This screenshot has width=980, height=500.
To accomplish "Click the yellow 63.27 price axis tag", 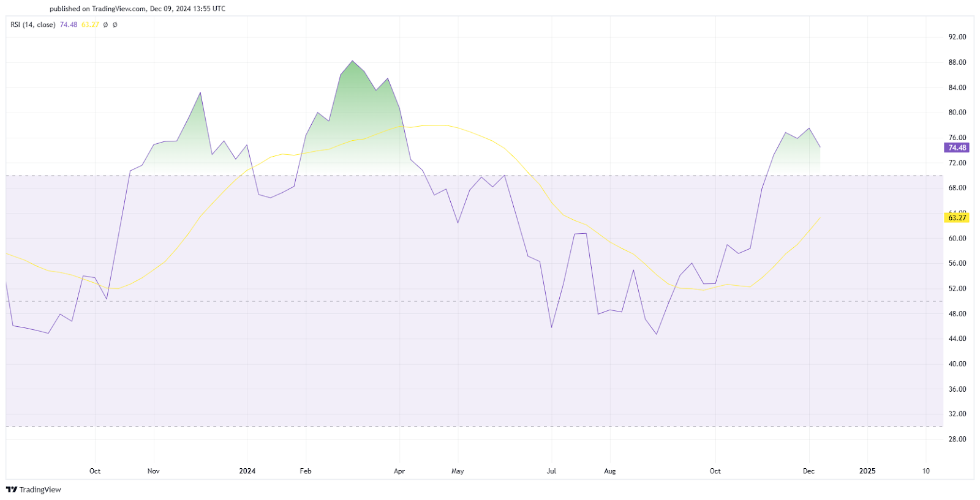I will pos(957,218).
